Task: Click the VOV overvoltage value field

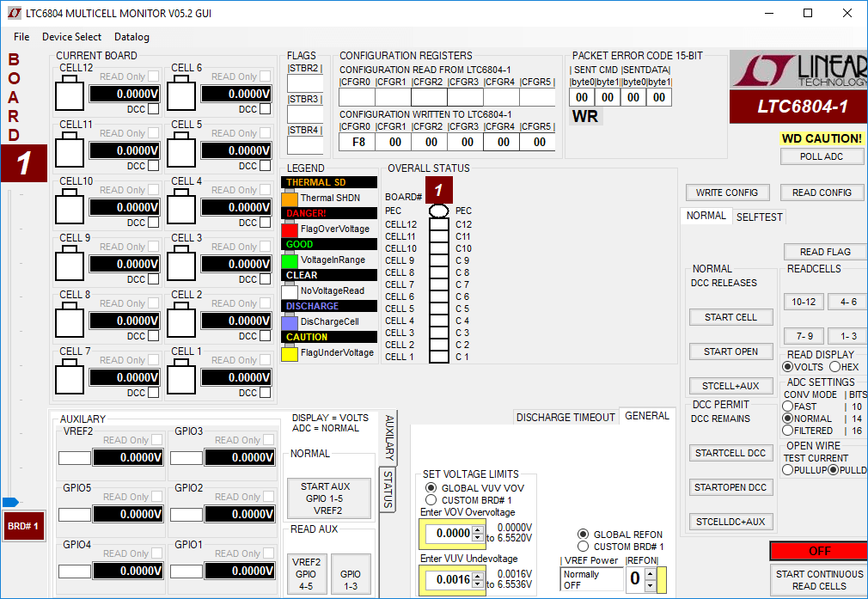Action: coord(449,533)
